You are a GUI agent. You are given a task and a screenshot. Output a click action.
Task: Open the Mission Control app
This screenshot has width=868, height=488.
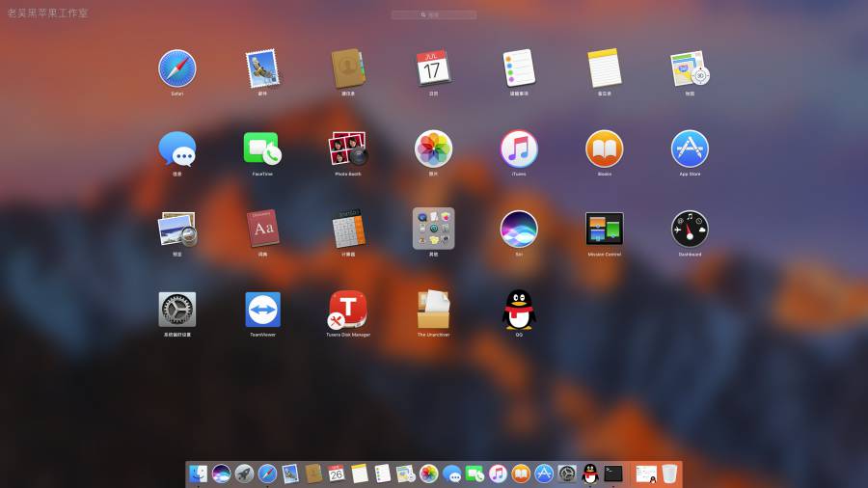coord(605,229)
